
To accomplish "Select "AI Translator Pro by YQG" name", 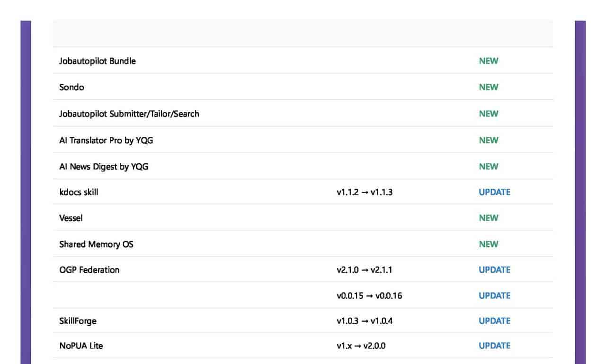I will (106, 140).
